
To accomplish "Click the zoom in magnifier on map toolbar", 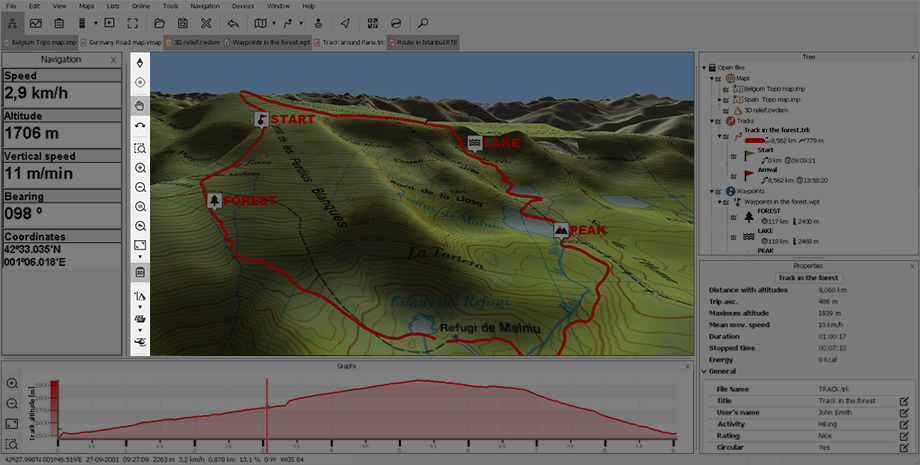I will click(140, 167).
